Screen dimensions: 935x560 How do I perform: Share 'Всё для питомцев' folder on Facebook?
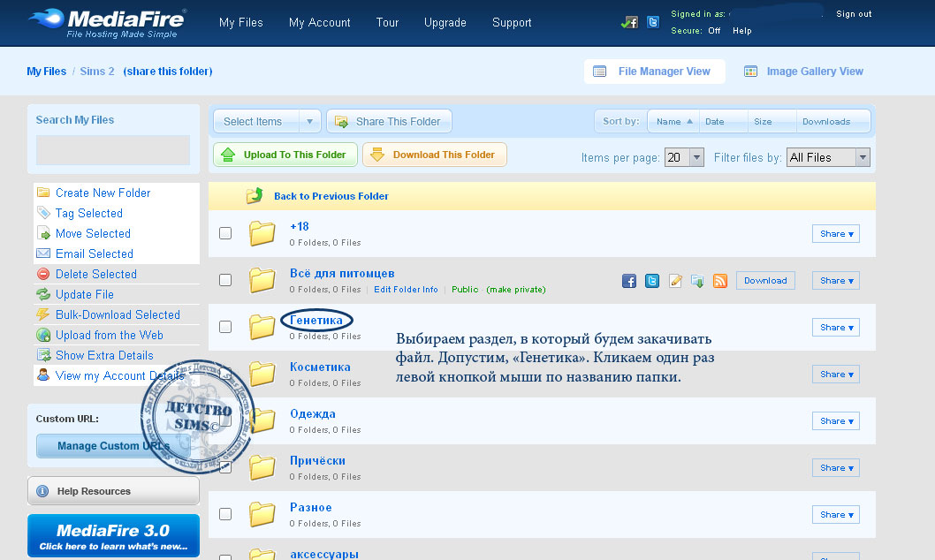click(x=629, y=281)
